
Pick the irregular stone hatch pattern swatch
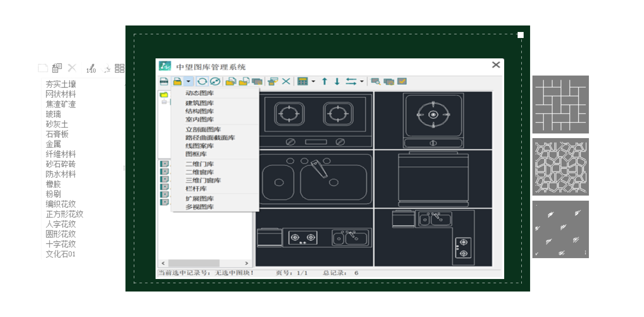(560, 167)
